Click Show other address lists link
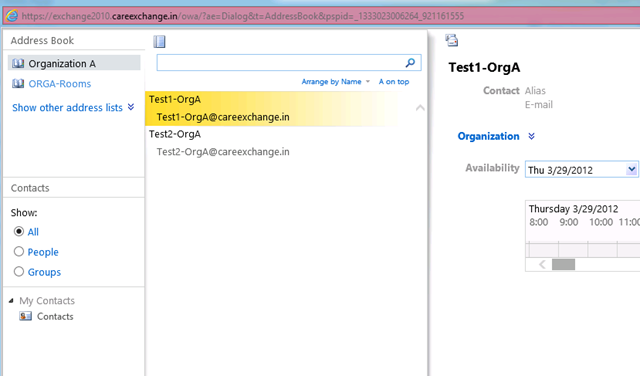Screen dimensions: 640x376 [67, 107]
